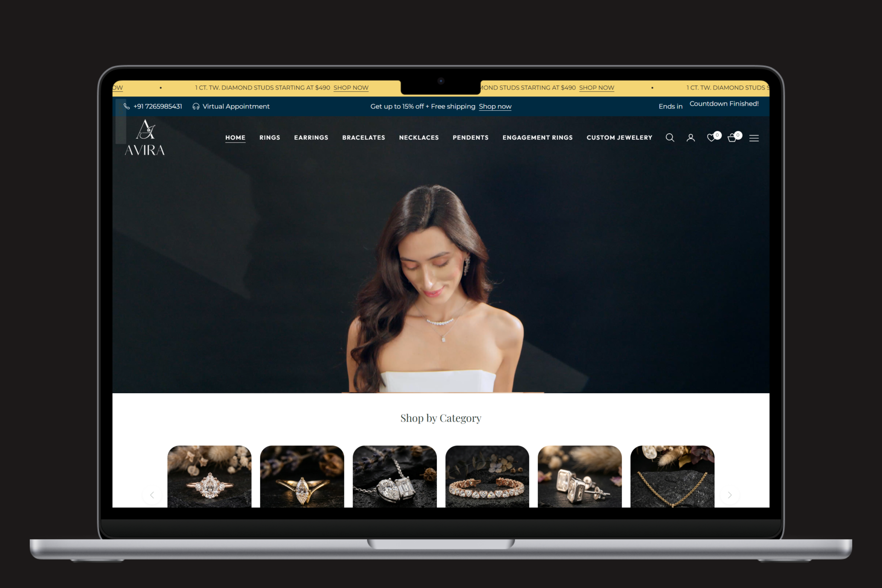This screenshot has height=588, width=882.
Task: Open the cluster engagement ring category thumbnail
Action: coord(209,476)
